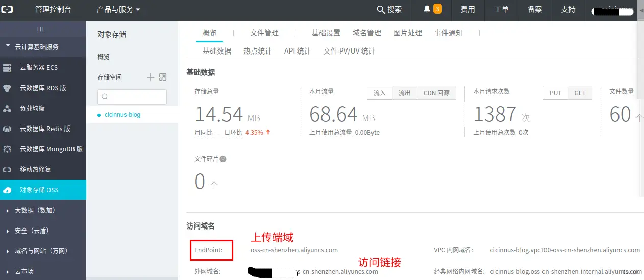Click 费用 in the top navigation

(x=467, y=10)
